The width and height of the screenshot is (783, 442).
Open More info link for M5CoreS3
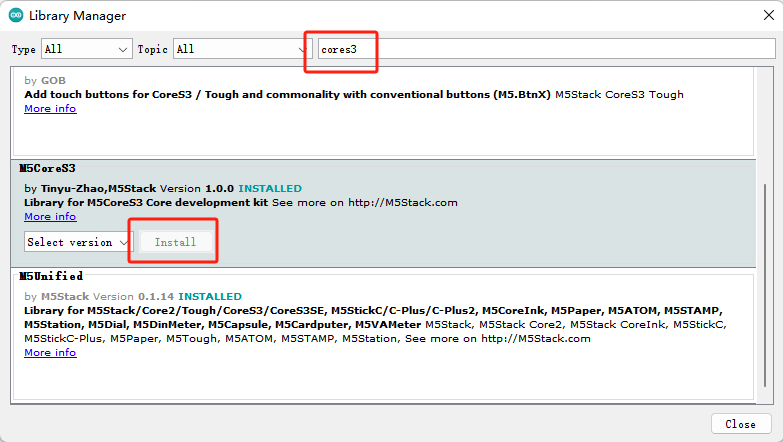tap(50, 216)
